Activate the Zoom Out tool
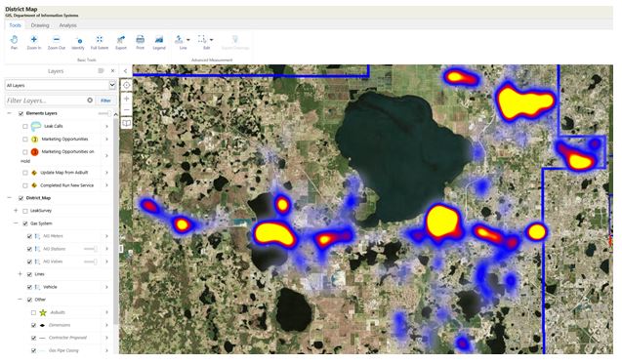622x364 pixels. [x=57, y=42]
